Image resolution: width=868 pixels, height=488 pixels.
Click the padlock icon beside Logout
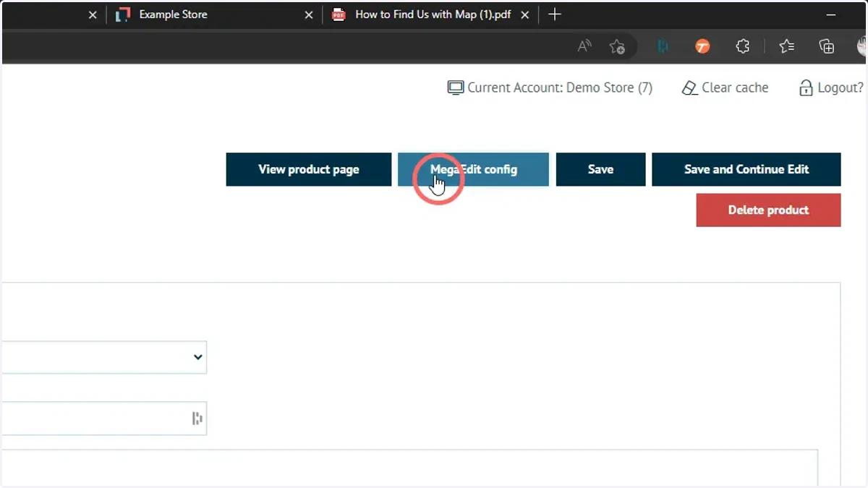click(x=806, y=88)
